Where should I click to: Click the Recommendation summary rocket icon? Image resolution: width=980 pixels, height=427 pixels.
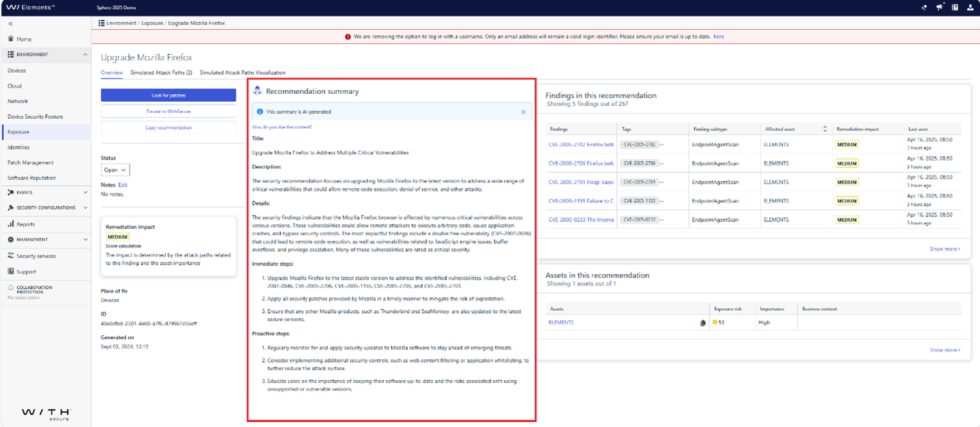[x=258, y=91]
